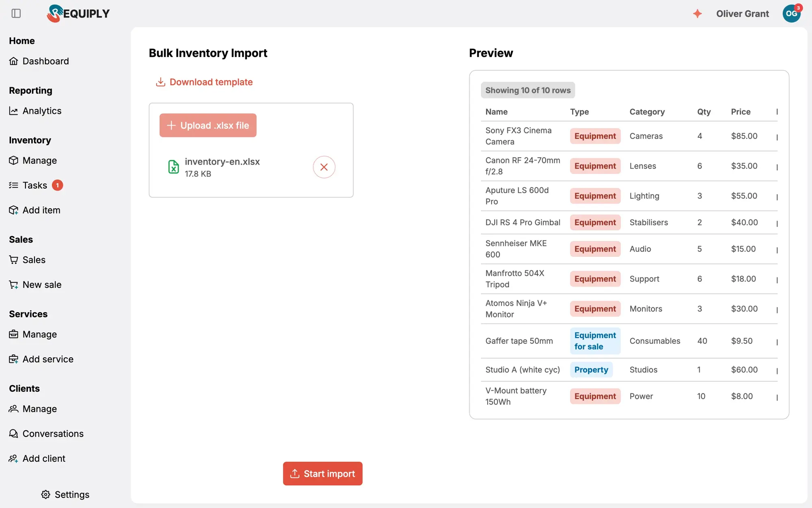Click the Showing 10 of 10 rows badge
This screenshot has width=812, height=508.
point(528,90)
